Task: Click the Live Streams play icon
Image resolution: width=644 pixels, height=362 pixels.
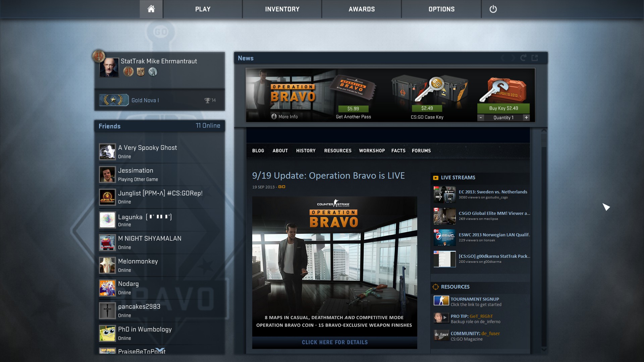Action: pos(436,178)
